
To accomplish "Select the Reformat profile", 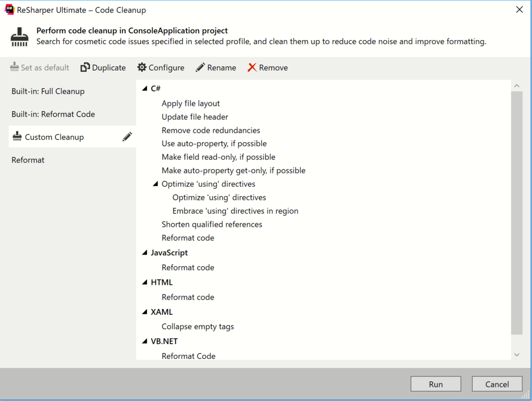I will [x=72, y=160].
